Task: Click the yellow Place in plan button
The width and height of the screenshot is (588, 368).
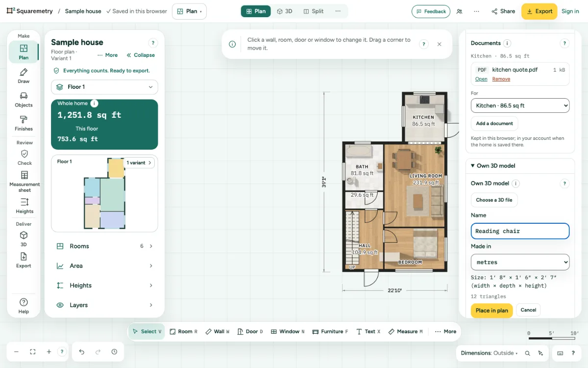Action: 491,310
